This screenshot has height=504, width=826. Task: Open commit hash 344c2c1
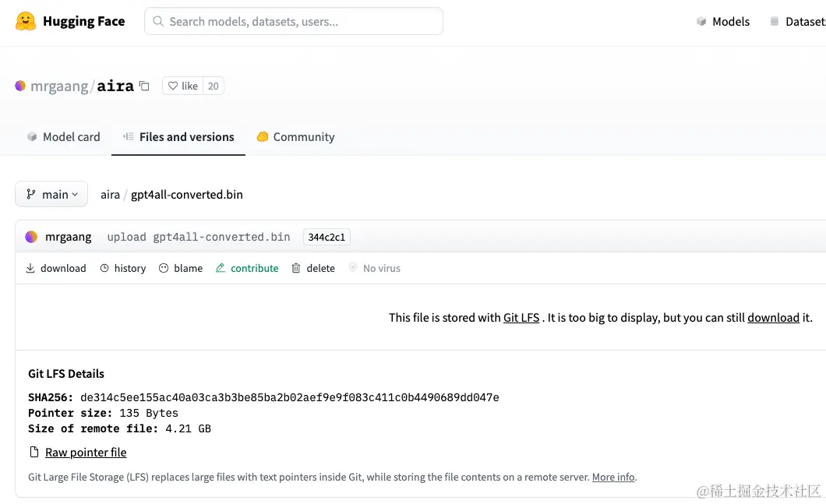327,237
